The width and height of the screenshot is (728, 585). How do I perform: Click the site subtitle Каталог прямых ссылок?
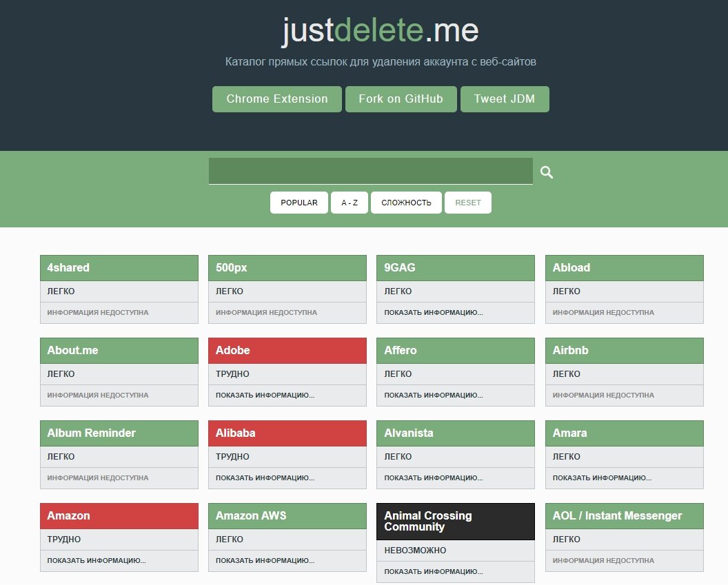[381, 62]
